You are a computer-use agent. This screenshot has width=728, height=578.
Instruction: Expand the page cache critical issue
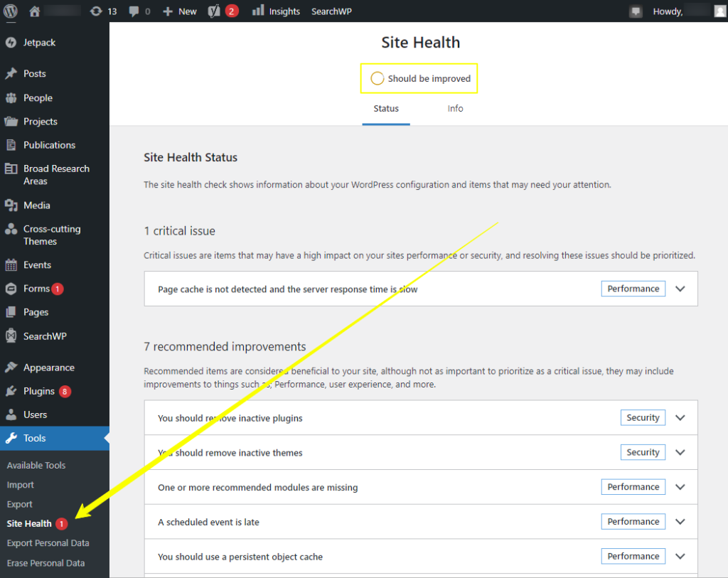tap(680, 289)
